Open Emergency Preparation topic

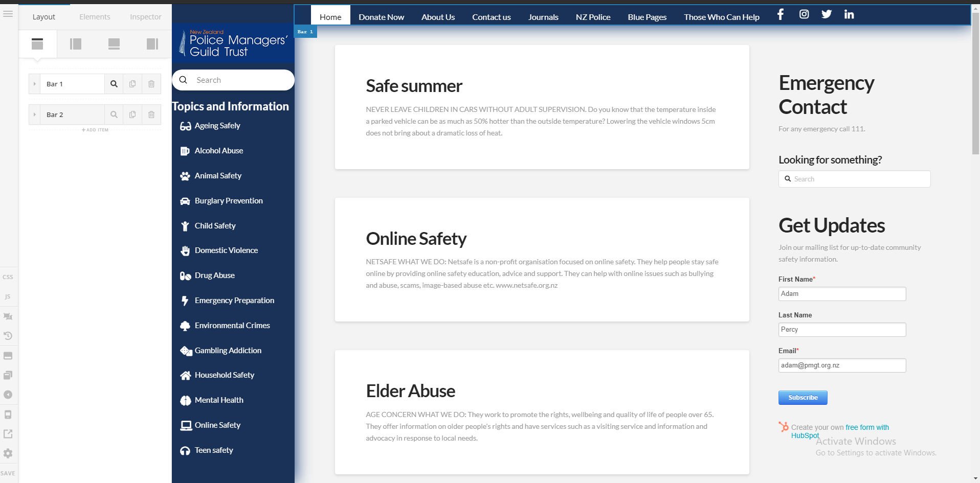click(234, 301)
